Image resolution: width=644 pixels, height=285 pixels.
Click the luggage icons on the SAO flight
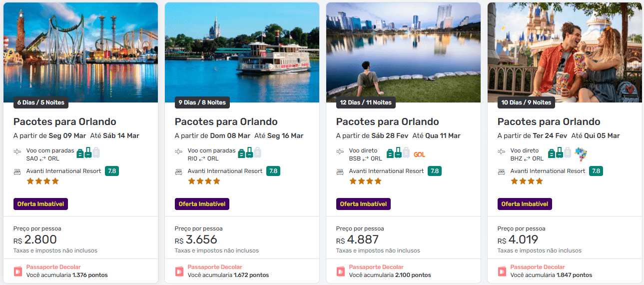click(88, 152)
